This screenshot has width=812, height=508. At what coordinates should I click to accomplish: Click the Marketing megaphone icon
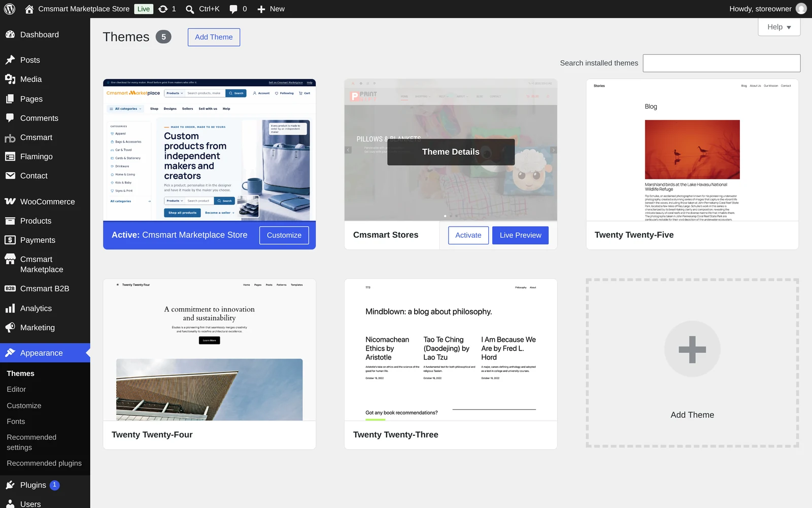point(10,328)
